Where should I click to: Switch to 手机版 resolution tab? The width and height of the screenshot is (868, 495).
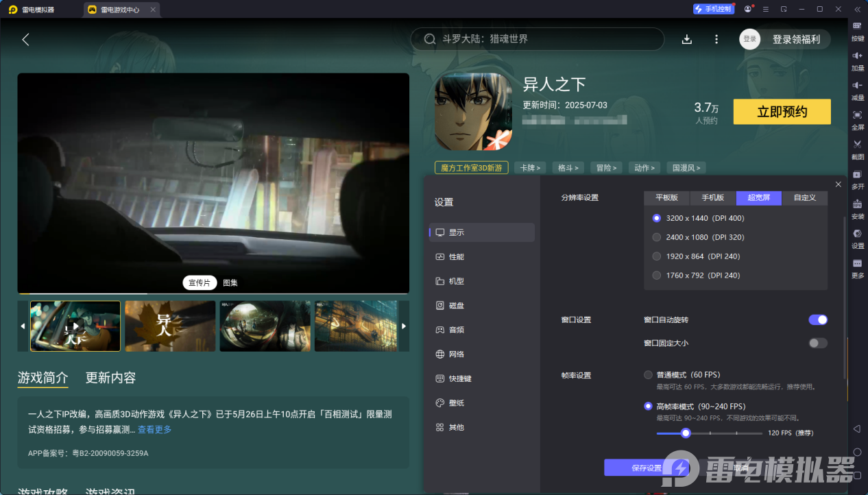click(x=712, y=197)
